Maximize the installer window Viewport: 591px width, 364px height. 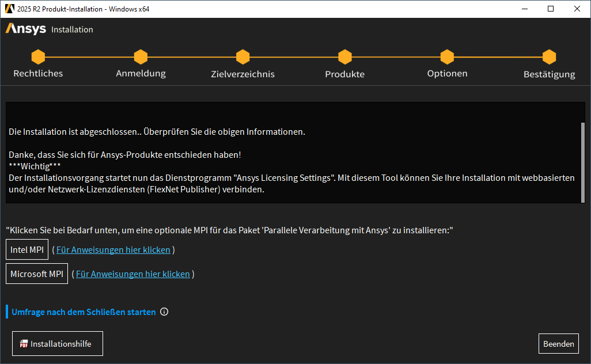pos(551,9)
